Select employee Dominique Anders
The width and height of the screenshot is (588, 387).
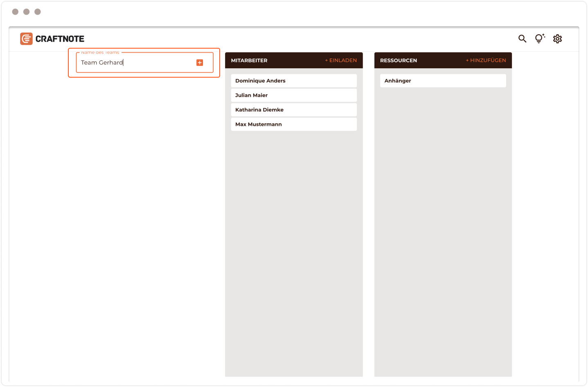click(294, 81)
